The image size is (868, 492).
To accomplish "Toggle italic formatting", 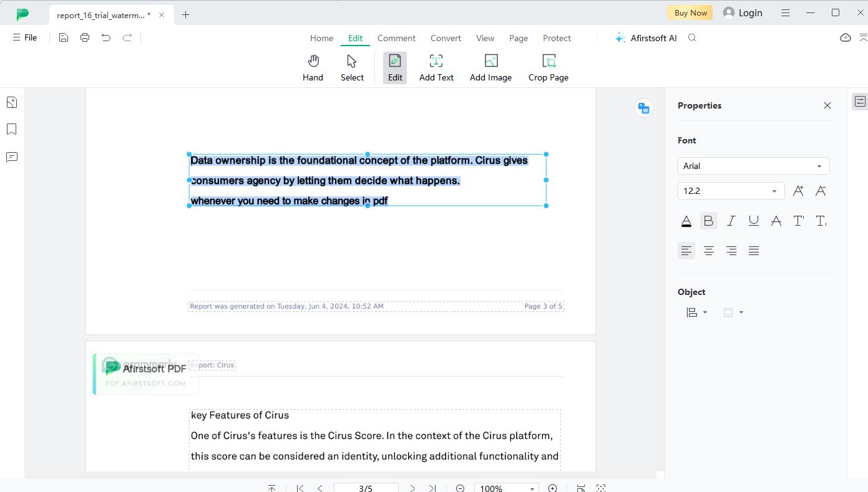I will point(731,221).
